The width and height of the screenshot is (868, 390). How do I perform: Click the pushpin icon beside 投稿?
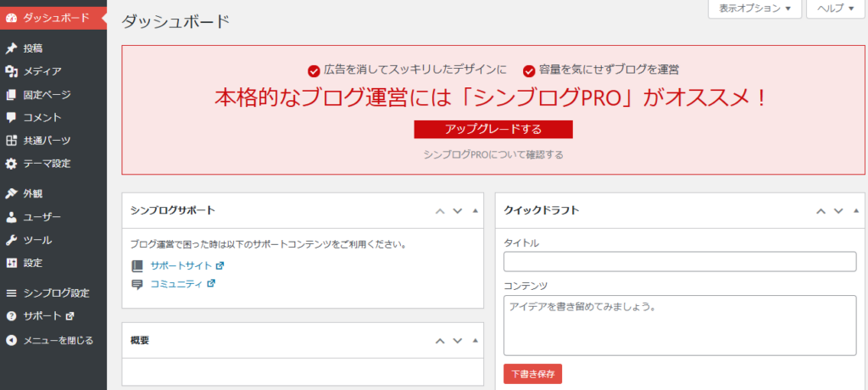coord(11,48)
